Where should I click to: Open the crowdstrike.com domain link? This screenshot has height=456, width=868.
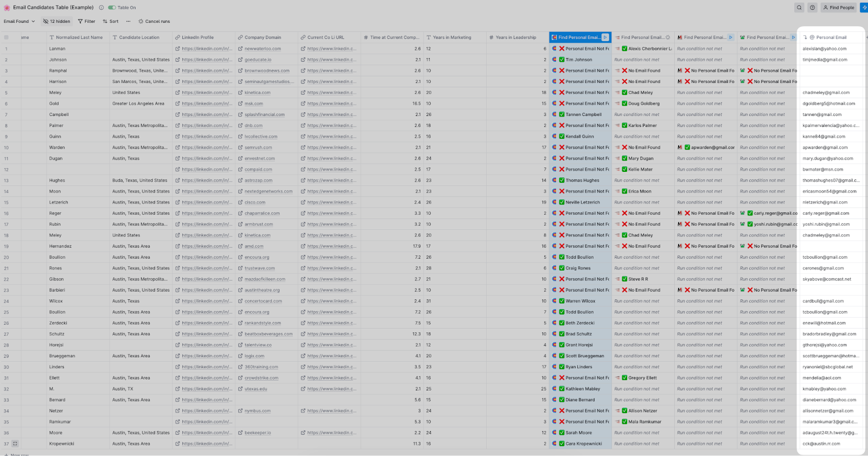point(261,378)
